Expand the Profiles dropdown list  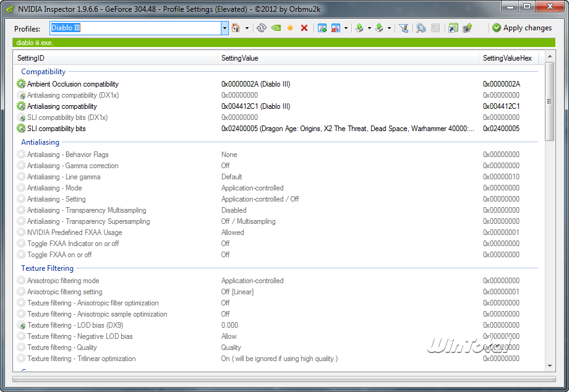pos(225,28)
